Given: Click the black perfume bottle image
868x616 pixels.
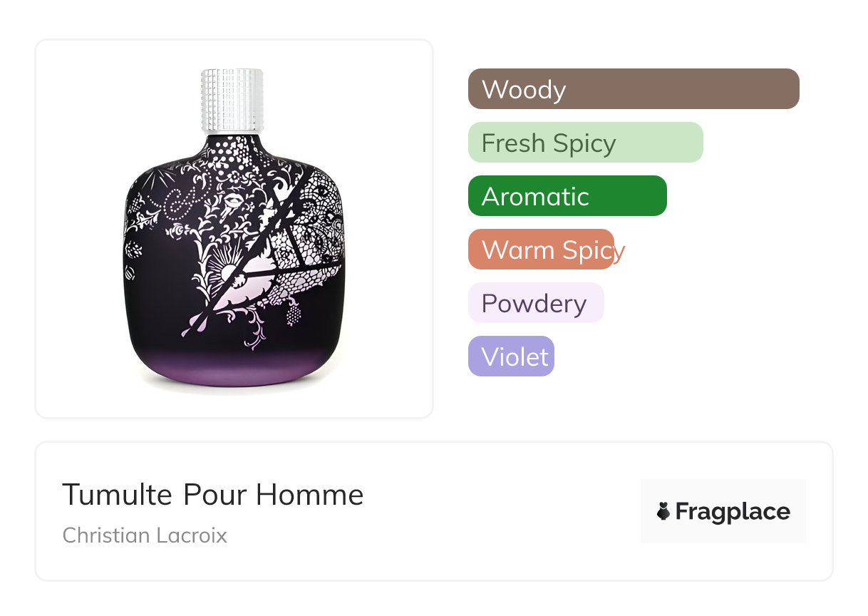Looking at the screenshot, I should pos(234,228).
